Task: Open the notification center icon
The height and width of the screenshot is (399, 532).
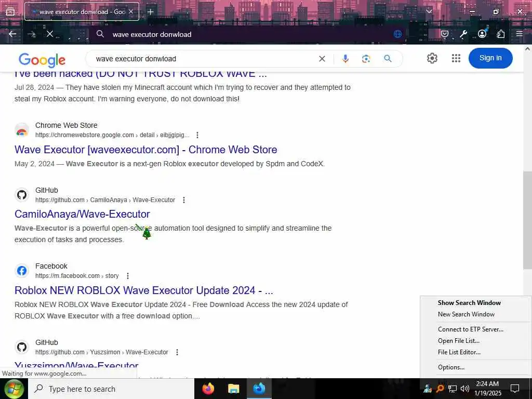Action: (x=515, y=389)
